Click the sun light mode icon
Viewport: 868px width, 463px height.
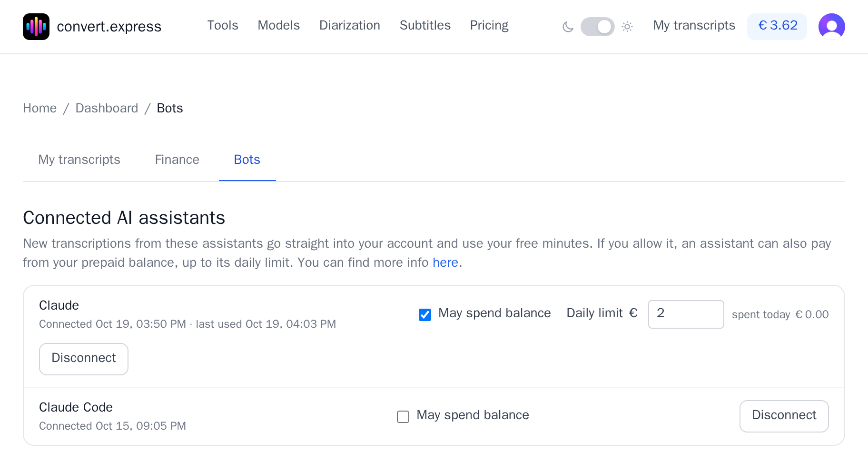click(x=627, y=27)
